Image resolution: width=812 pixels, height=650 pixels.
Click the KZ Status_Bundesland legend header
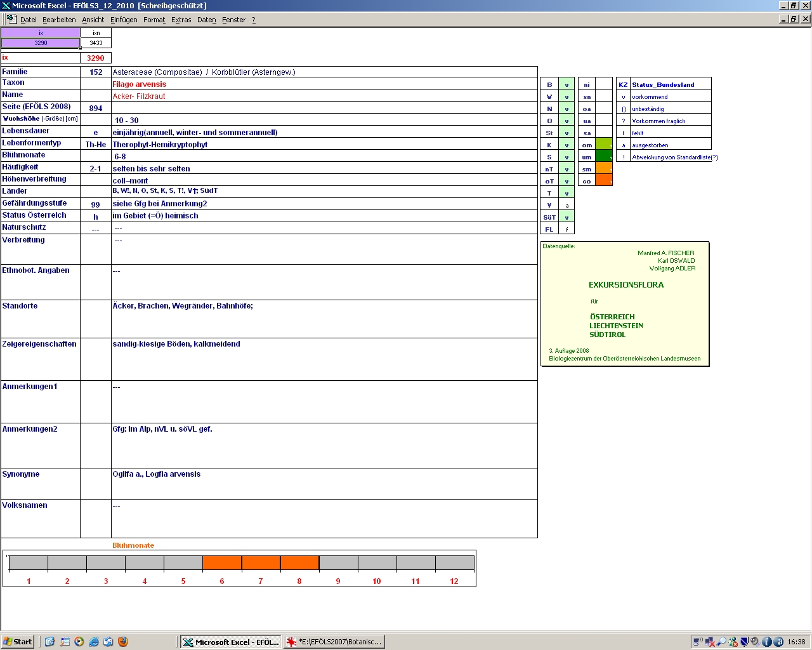[x=664, y=84]
